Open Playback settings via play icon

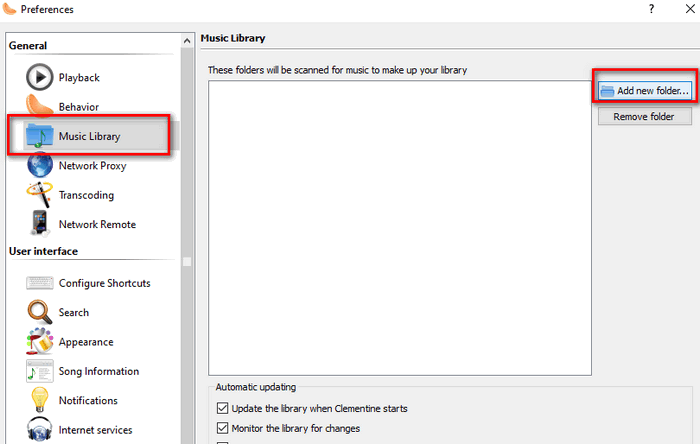pos(39,77)
